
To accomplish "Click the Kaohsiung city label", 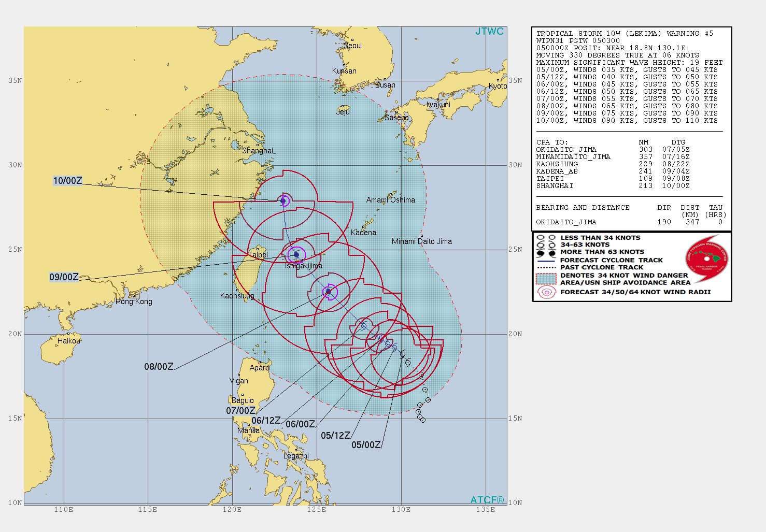I will [237, 296].
